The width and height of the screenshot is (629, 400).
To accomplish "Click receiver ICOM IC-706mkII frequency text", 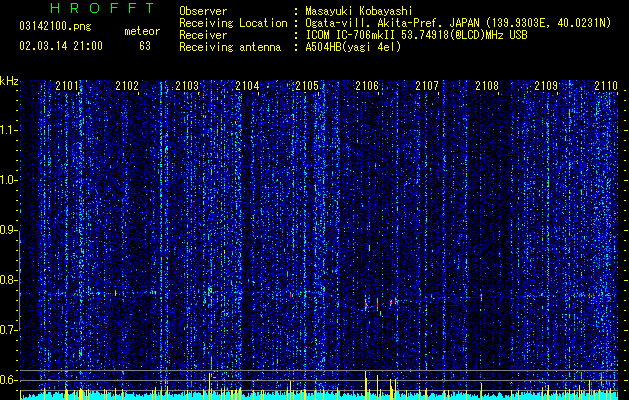I will [416, 35].
